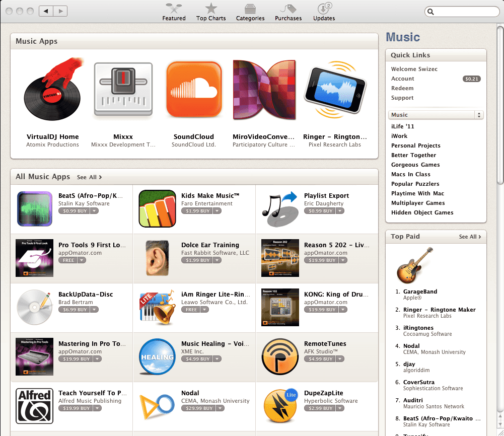Open the Ringer ringtone phone icon

[335, 89]
